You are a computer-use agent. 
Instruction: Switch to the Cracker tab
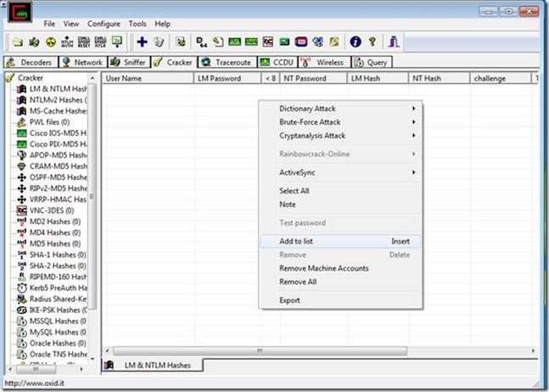tap(174, 62)
